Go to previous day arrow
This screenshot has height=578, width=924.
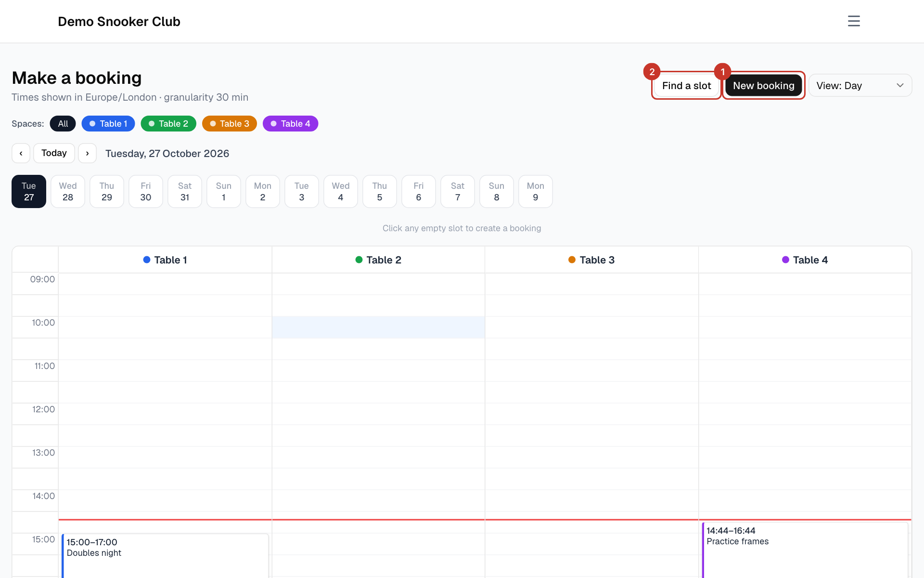(21, 153)
